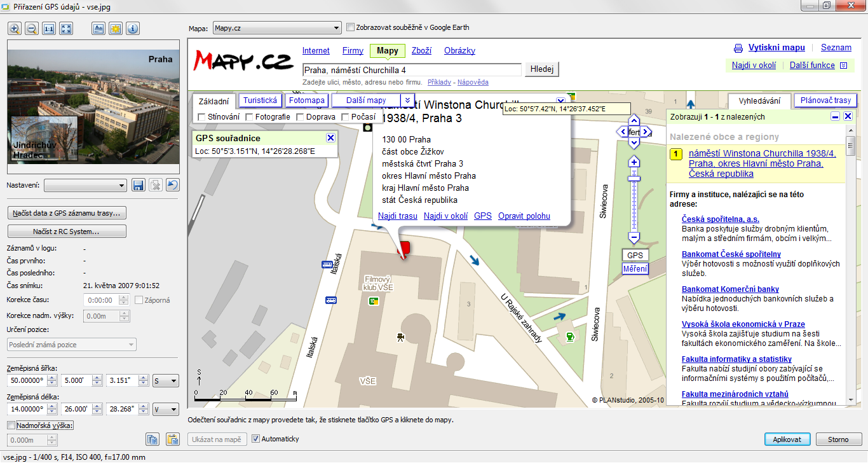The image size is (868, 463).
Task: Click the GPS button on the map
Action: click(x=635, y=255)
